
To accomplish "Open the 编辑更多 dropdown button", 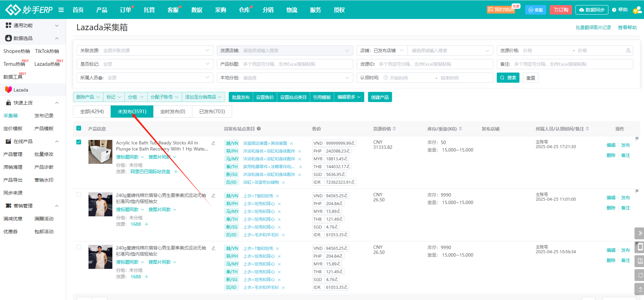I will coord(349,97).
